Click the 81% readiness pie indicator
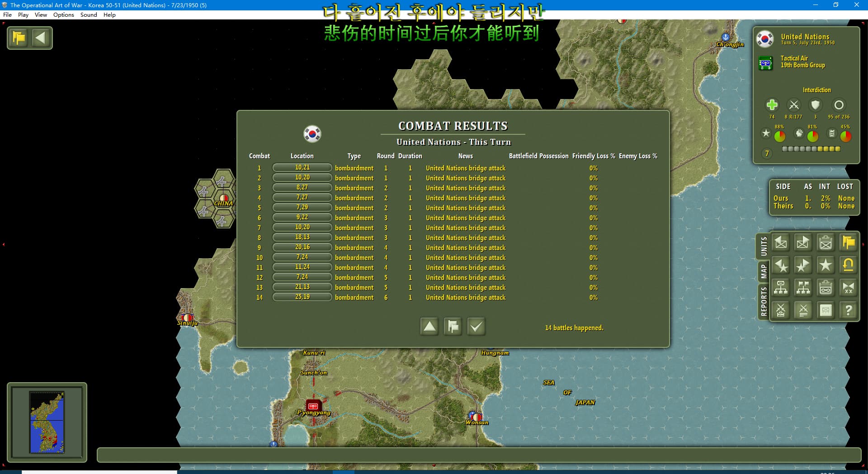Image resolution: width=868 pixels, height=474 pixels. pyautogui.click(x=813, y=136)
